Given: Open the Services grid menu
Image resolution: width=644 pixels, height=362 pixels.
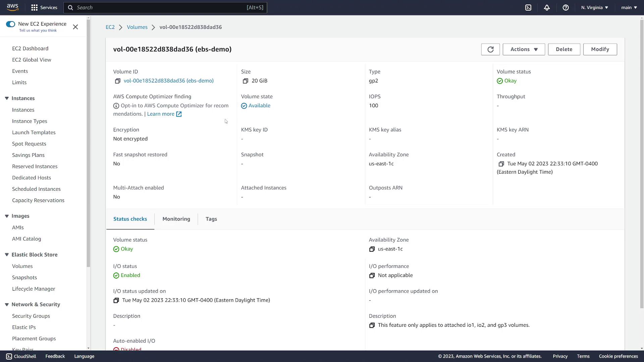Looking at the screenshot, I should 44,7.
